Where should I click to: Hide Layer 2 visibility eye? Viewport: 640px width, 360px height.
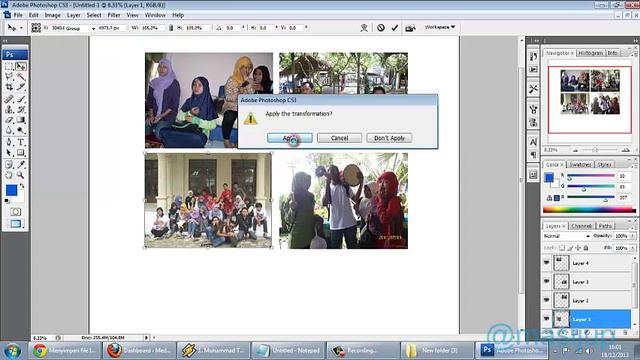[x=547, y=300]
